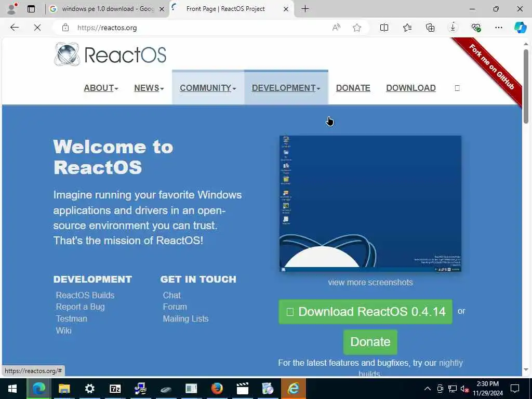Expand the NEWS dropdown menu
The width and height of the screenshot is (532, 399).
pyautogui.click(x=149, y=88)
